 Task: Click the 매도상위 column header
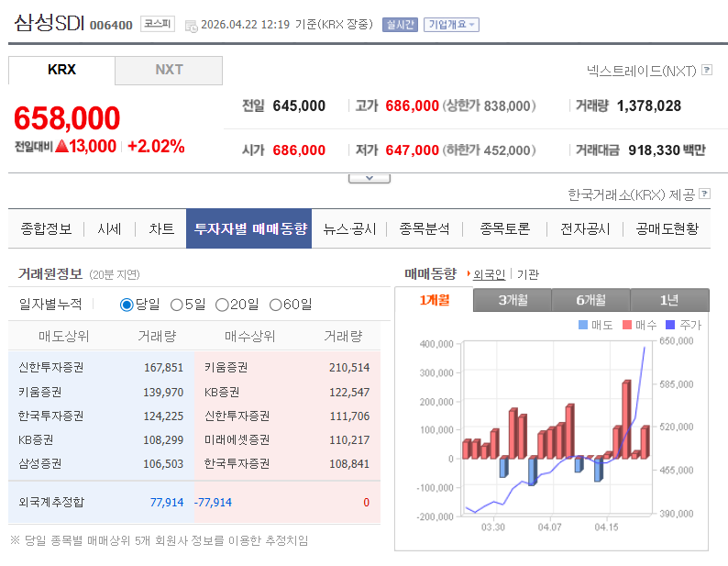point(63,336)
